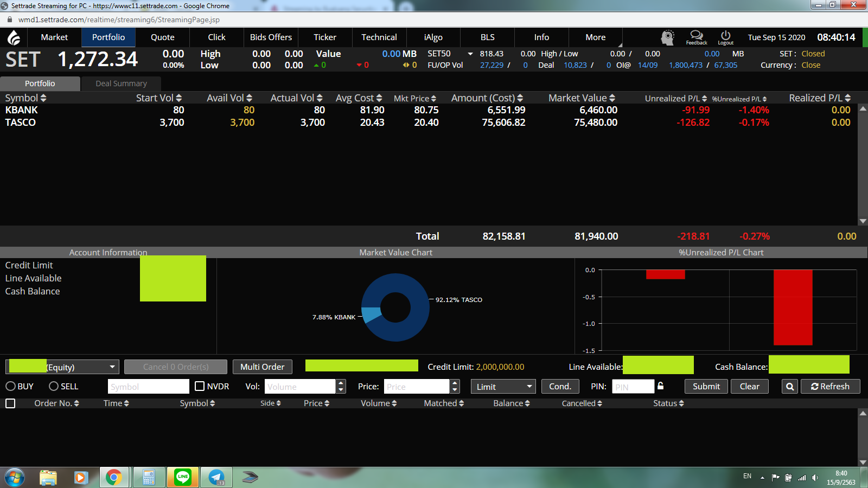
Task: Click the site padlock icon in address bar
Action: pyautogui.click(x=10, y=20)
